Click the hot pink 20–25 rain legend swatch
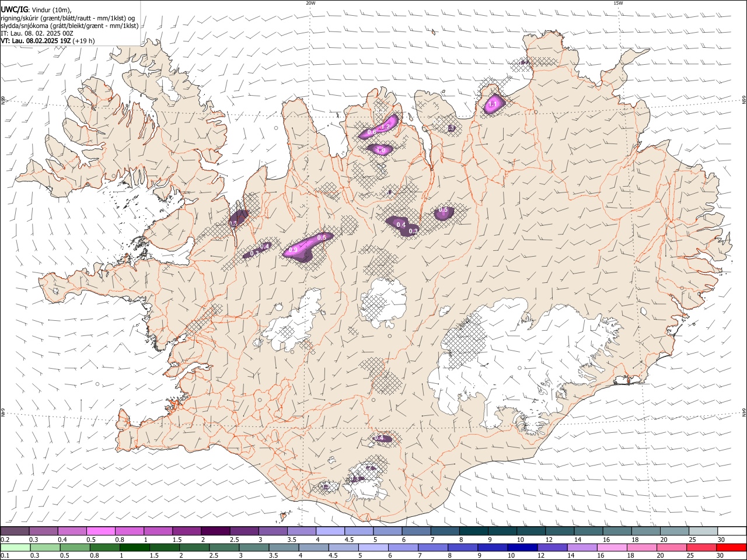 tap(673, 548)
